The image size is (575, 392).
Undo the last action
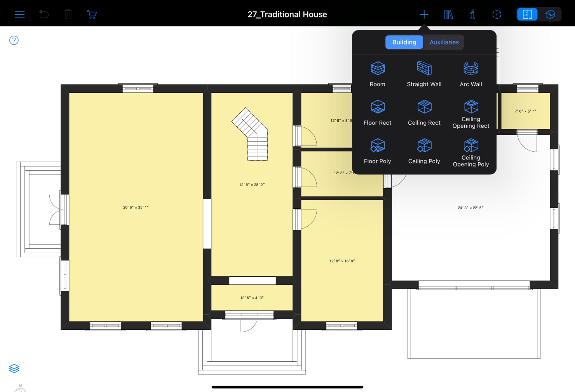pos(44,14)
